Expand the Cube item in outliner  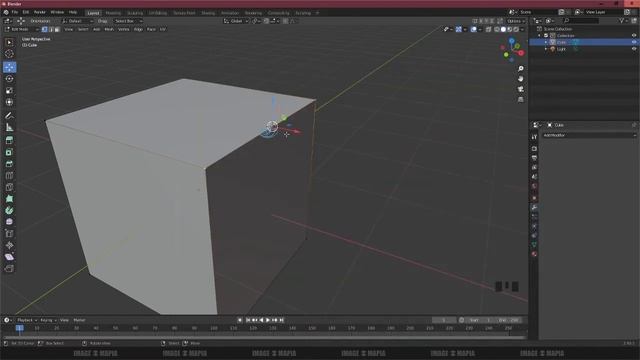pyautogui.click(x=546, y=42)
